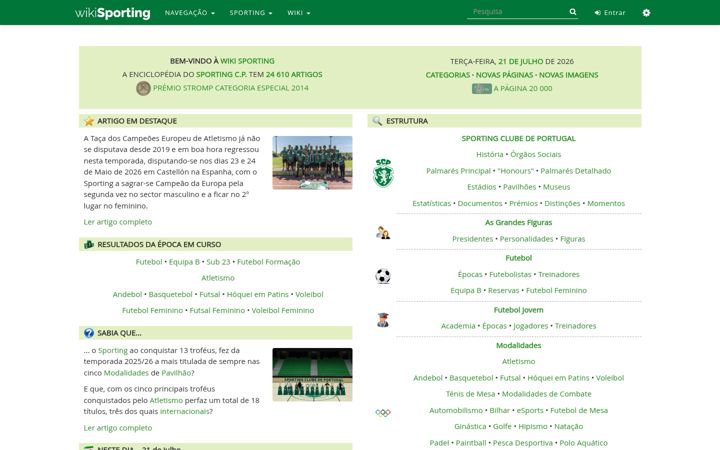The width and height of the screenshot is (720, 450).
Task: Open the Museus link
Action: tap(557, 187)
